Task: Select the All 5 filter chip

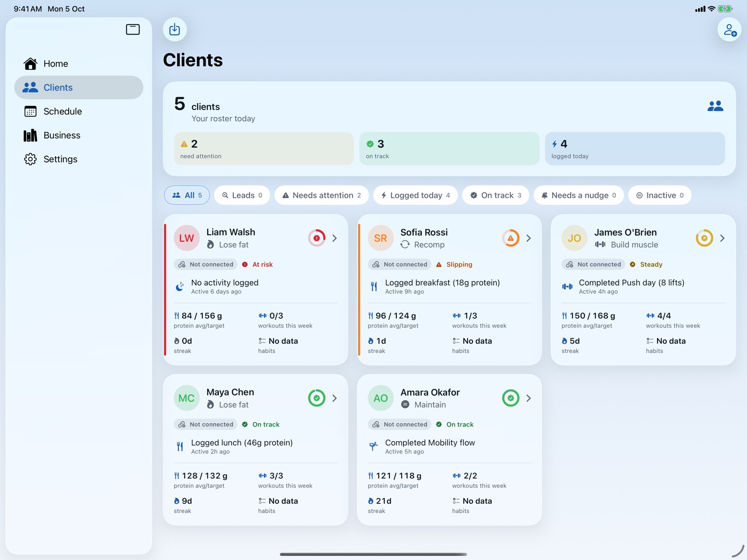Action: point(187,195)
